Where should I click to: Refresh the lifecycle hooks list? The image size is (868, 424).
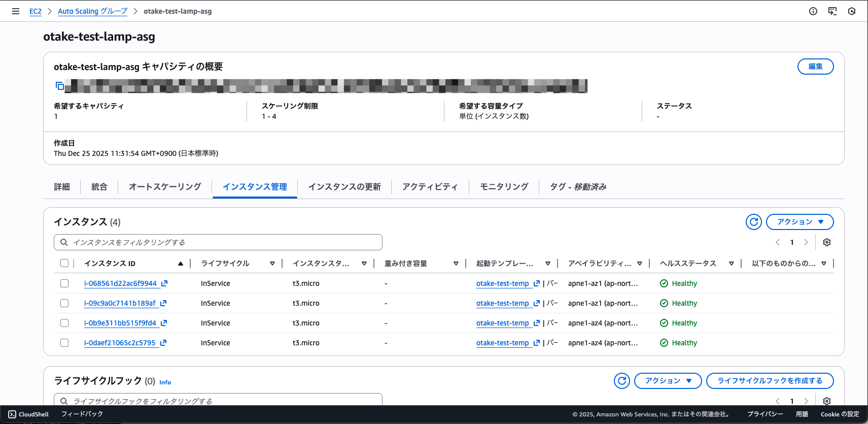pos(622,381)
